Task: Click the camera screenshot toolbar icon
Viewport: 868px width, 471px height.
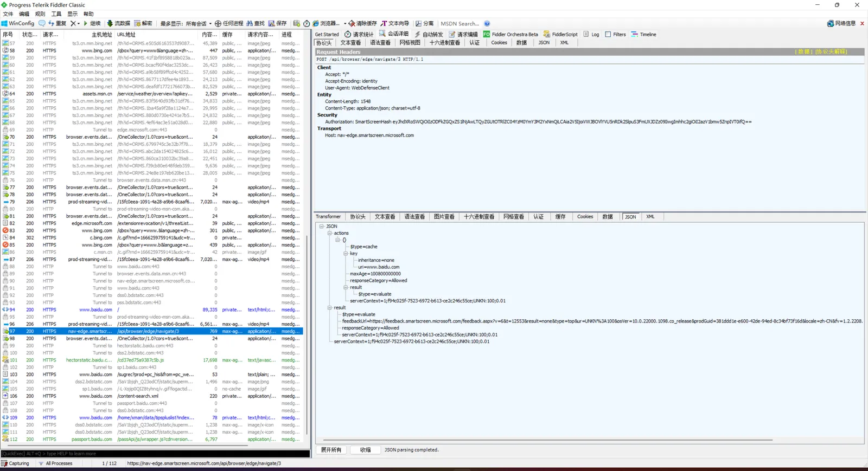Action: pyautogui.click(x=297, y=23)
